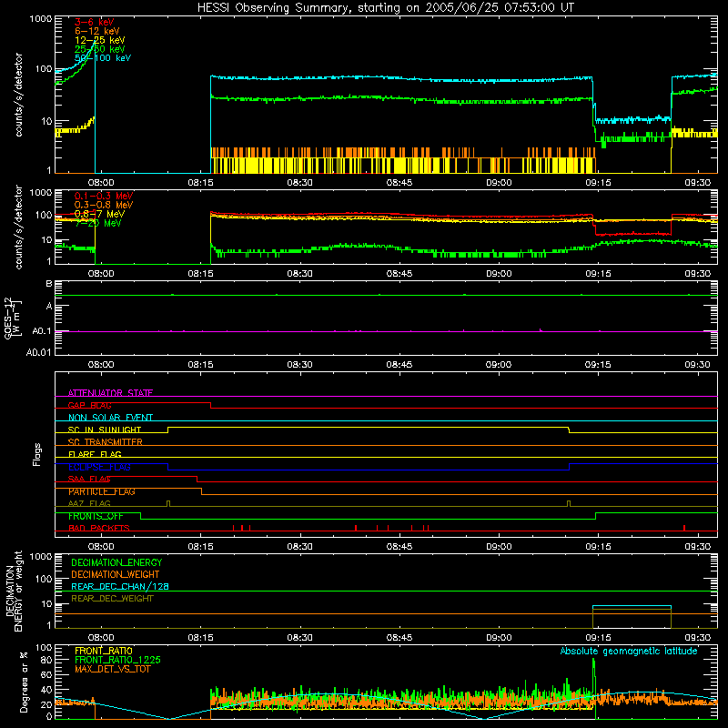Click the A0.01 tick label on GOES plot
The height and width of the screenshot is (728, 728).
coord(38,352)
